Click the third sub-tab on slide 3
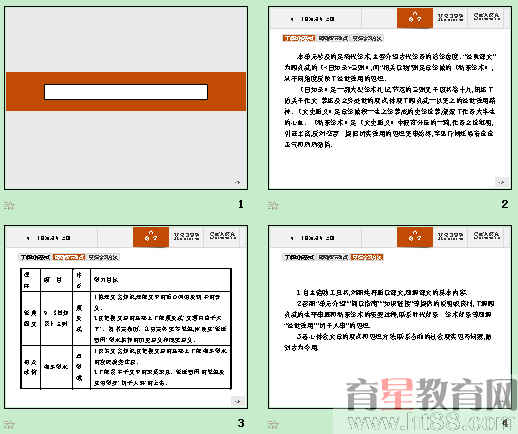 pos(103,257)
